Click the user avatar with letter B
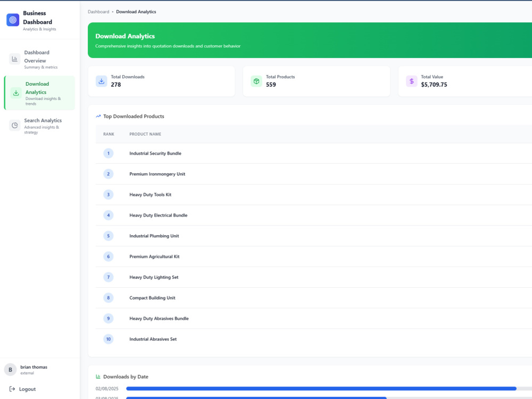The width and height of the screenshot is (532, 399). [x=10, y=370]
